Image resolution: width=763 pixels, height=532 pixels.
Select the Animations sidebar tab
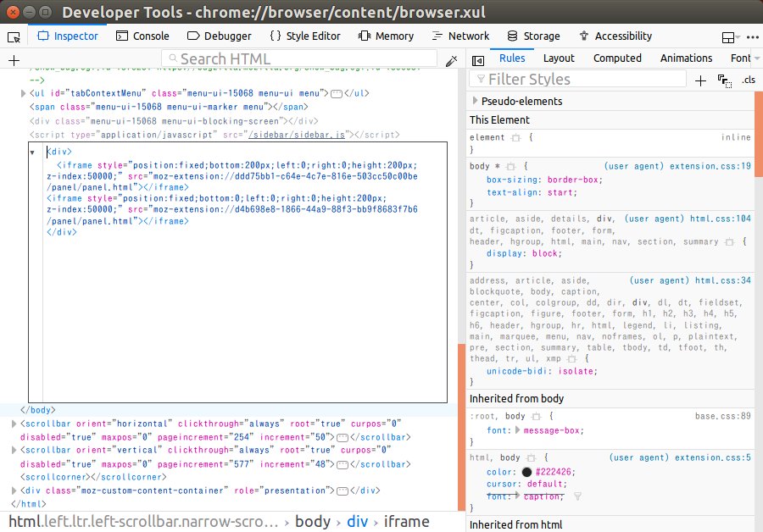pyautogui.click(x=686, y=58)
